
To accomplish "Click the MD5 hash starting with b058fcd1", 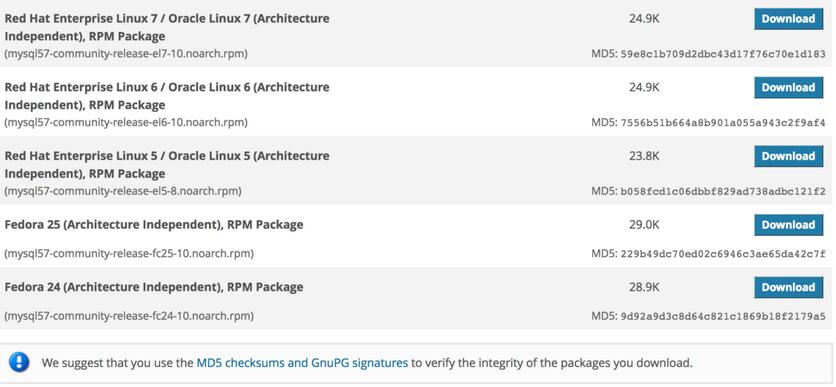I will coord(723,191).
